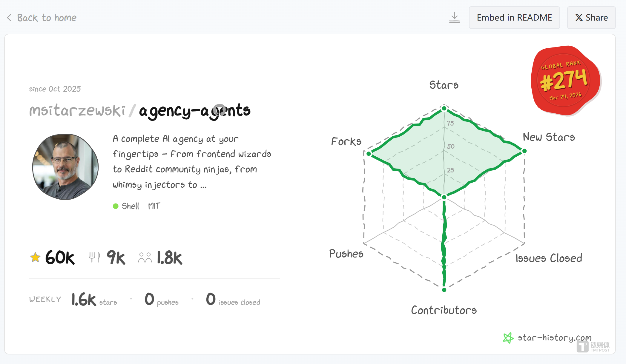Image resolution: width=626 pixels, height=364 pixels.
Task: Click the MIT license label
Action: [154, 206]
